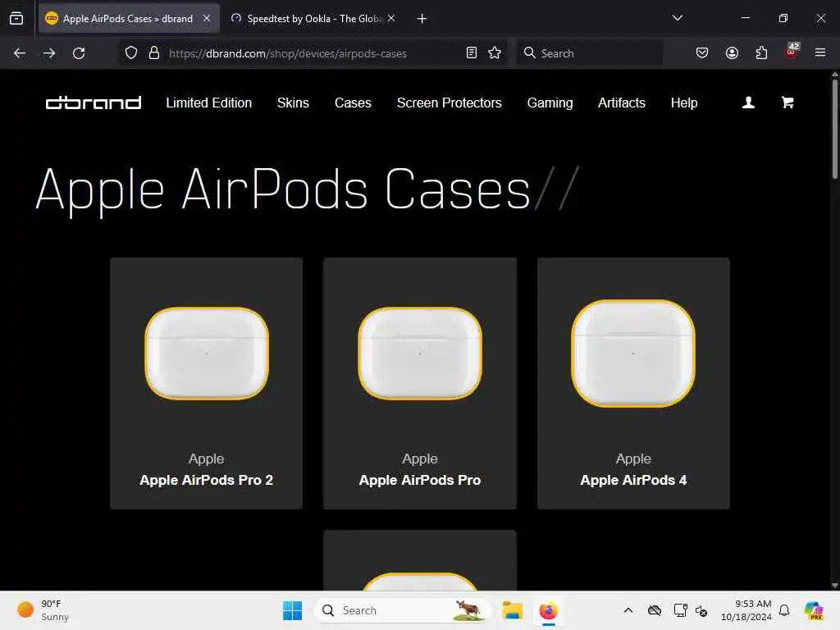Open the display/cast tray icon
840x630 pixels.
coord(680,610)
